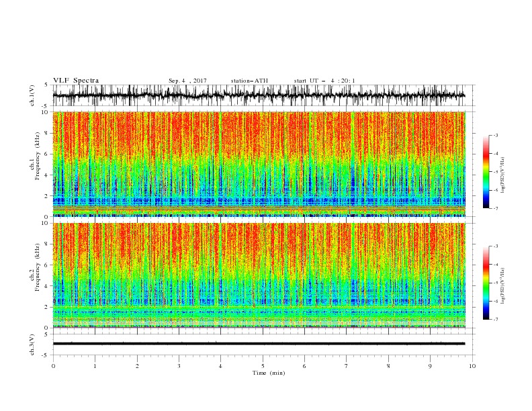
Task: Click time axis tick label "2"
Action: (137, 366)
